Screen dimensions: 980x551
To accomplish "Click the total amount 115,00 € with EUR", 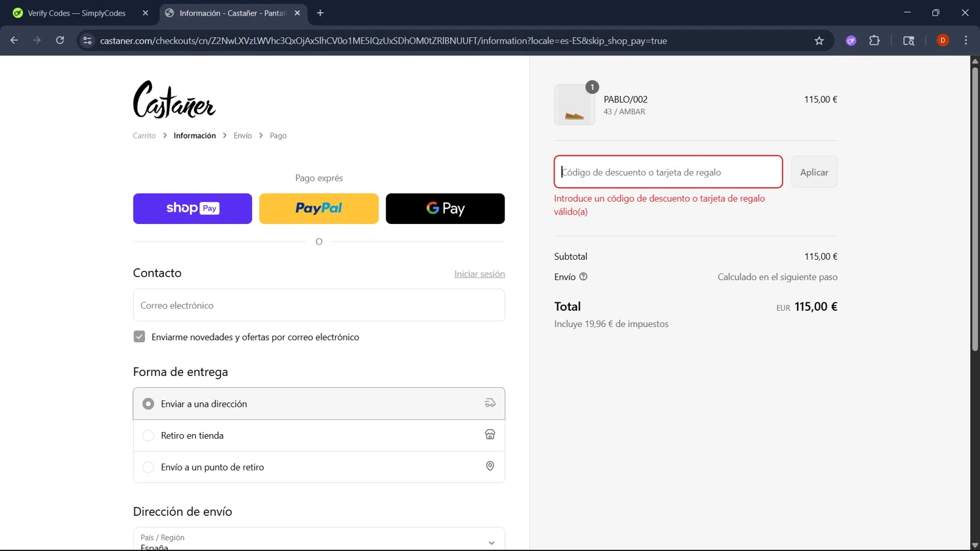I will (807, 307).
